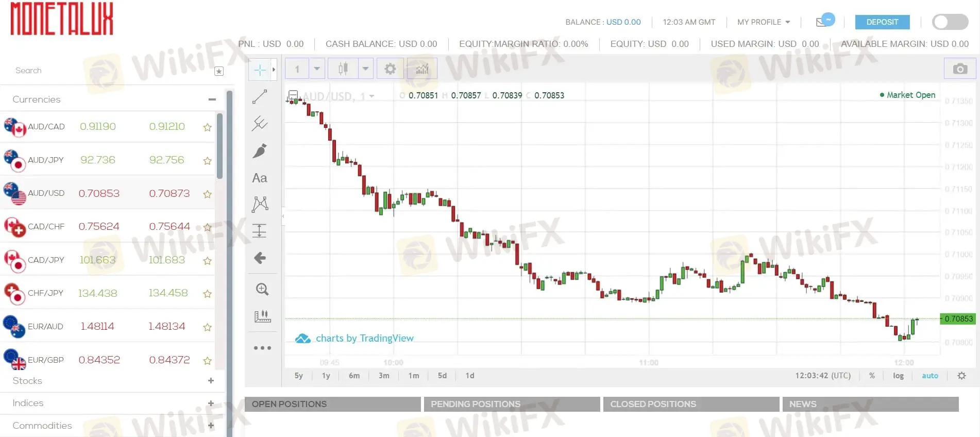The height and width of the screenshot is (437, 980).
Task: Expand the cursor tool options arrow
Action: (274, 70)
